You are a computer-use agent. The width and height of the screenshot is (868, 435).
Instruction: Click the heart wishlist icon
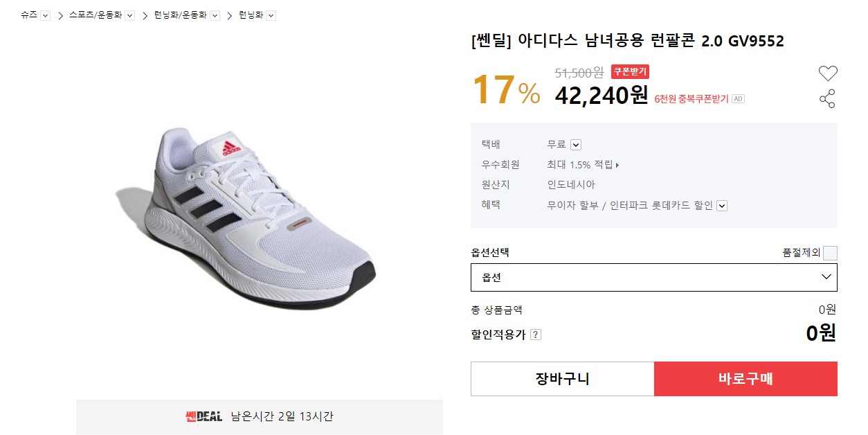[x=828, y=73]
